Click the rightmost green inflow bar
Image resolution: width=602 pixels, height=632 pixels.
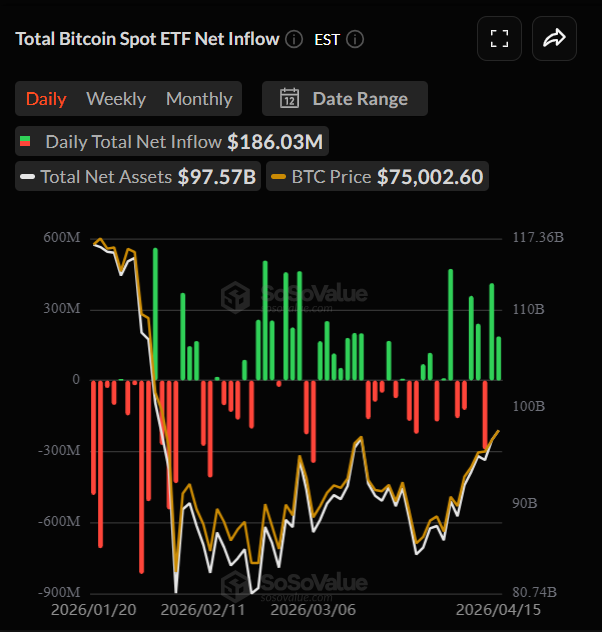click(499, 358)
